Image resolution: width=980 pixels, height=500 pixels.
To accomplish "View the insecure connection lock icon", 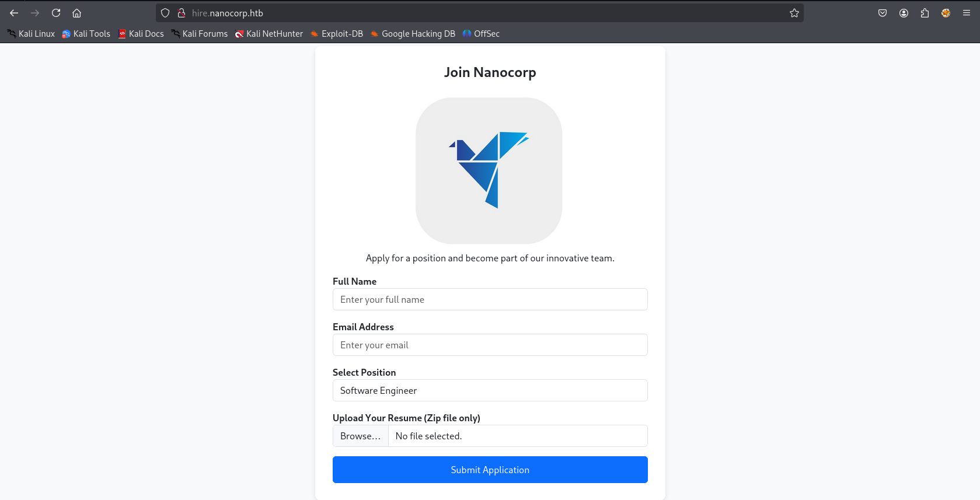I will tap(182, 13).
